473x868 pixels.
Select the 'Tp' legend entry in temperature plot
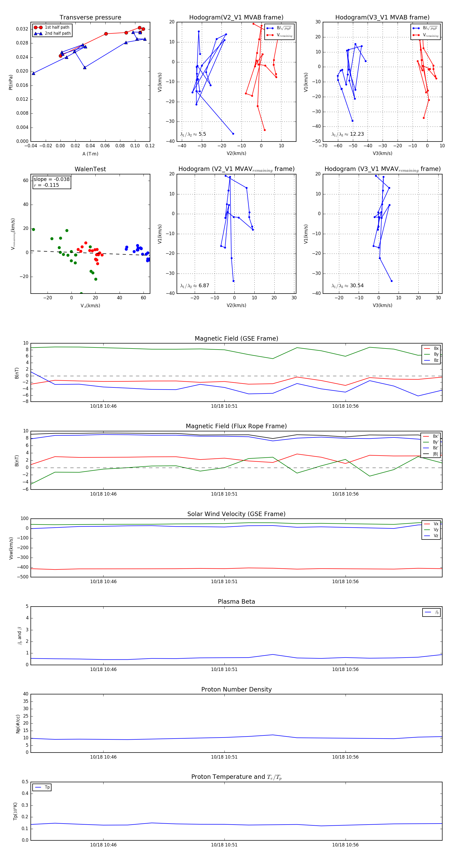[x=42, y=788]
